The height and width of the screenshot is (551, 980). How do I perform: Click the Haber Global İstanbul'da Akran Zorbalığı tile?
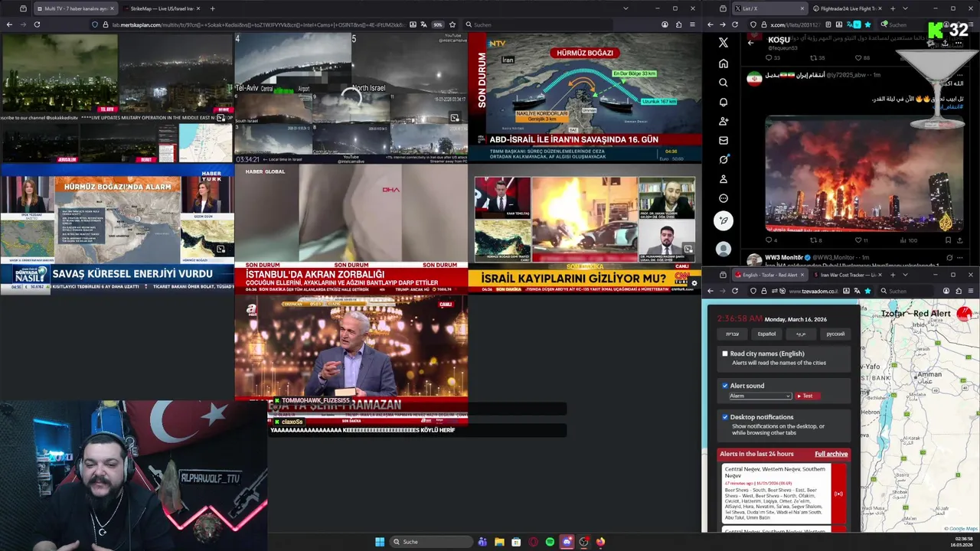[x=351, y=228]
